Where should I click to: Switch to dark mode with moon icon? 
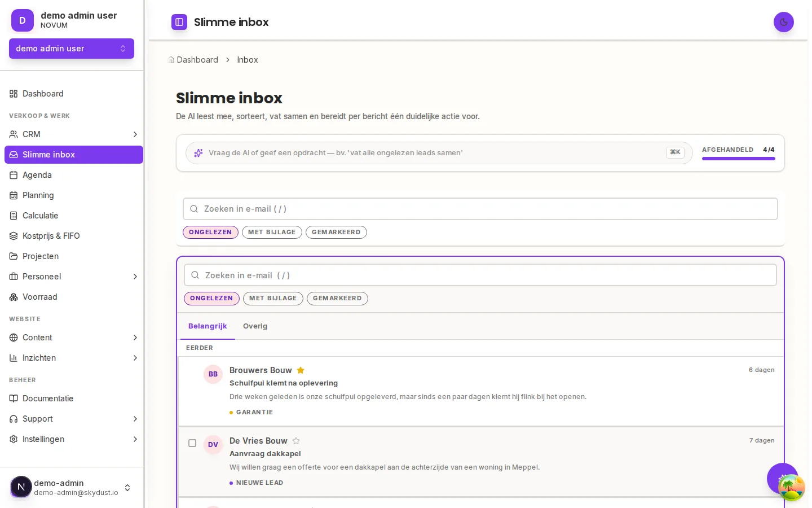(784, 22)
